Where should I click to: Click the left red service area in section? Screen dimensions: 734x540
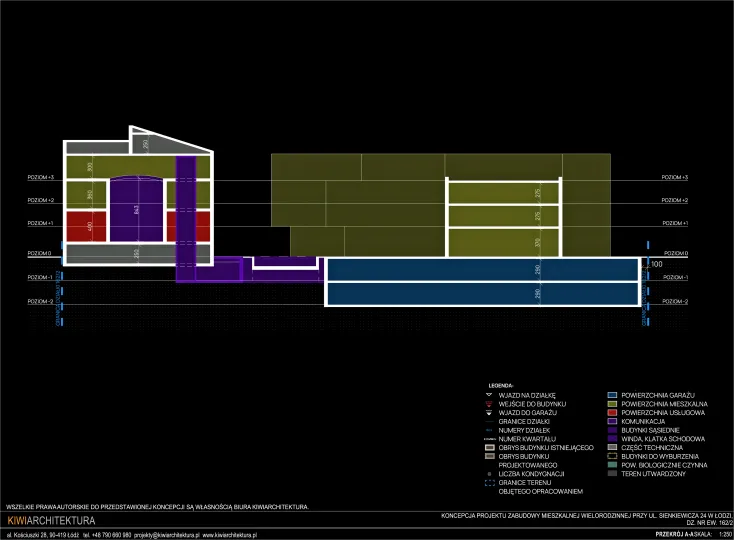(x=85, y=227)
